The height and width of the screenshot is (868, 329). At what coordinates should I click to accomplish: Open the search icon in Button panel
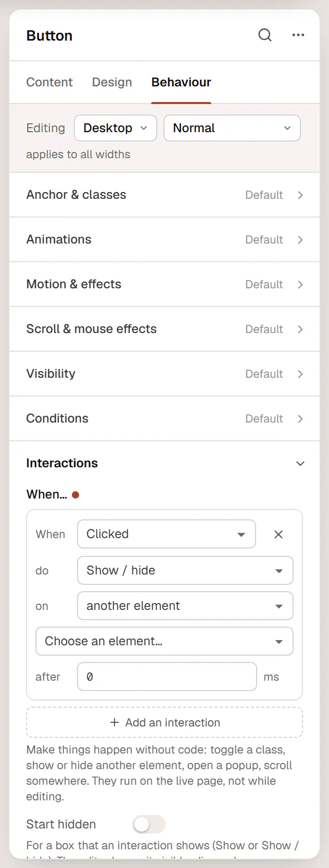[265, 35]
